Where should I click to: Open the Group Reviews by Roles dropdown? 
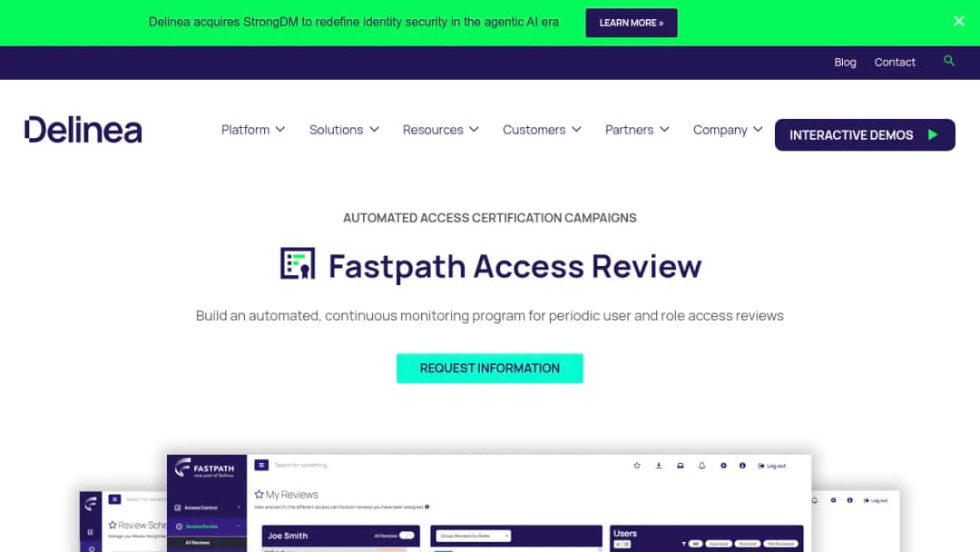[473, 536]
